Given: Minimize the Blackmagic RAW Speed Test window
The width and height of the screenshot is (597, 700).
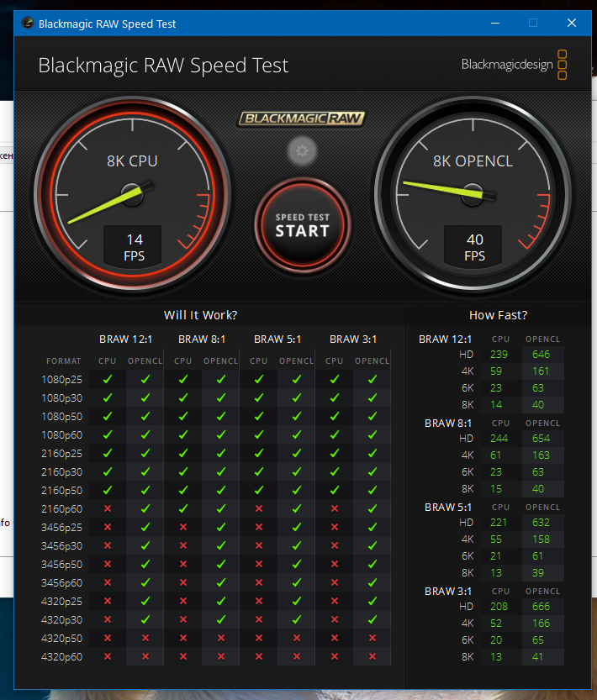Looking at the screenshot, I should pyautogui.click(x=495, y=23).
